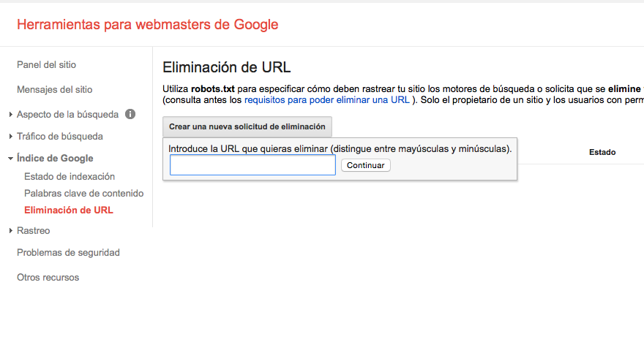
Task: Click the Continuar button
Action: click(x=365, y=165)
